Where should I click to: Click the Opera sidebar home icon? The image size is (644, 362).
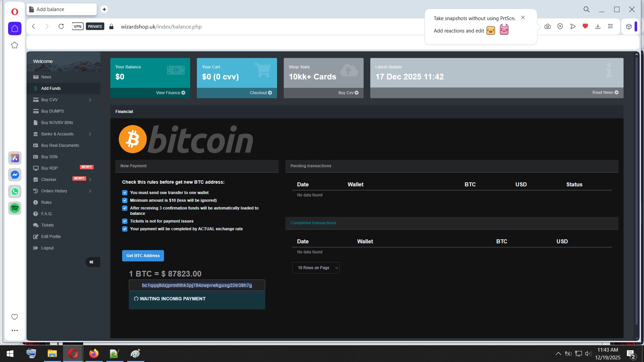tap(14, 28)
